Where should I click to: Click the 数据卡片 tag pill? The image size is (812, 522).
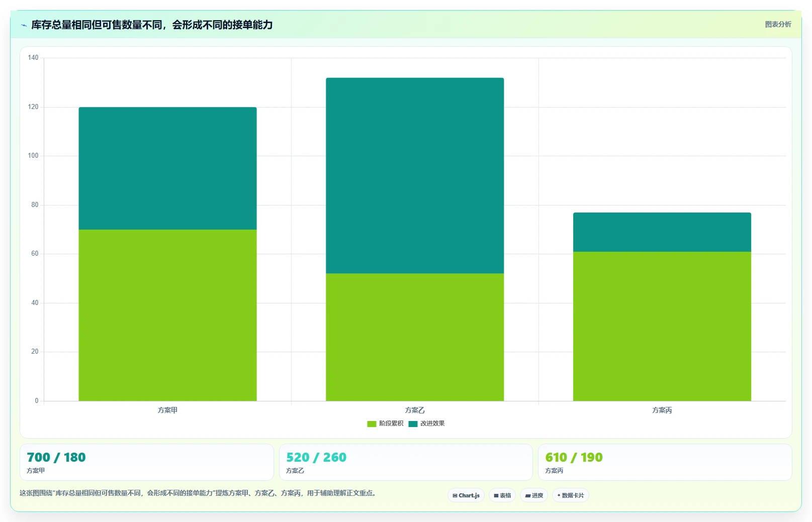(571, 495)
